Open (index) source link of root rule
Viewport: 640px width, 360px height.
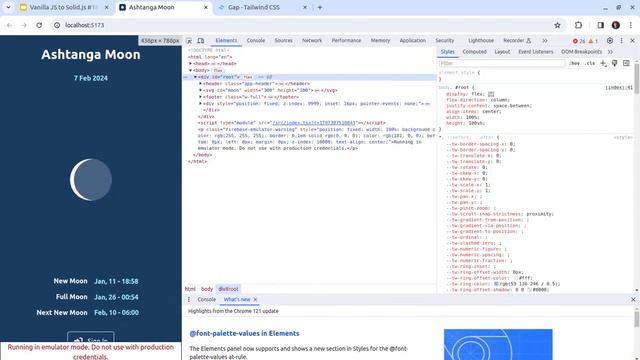pos(619,88)
